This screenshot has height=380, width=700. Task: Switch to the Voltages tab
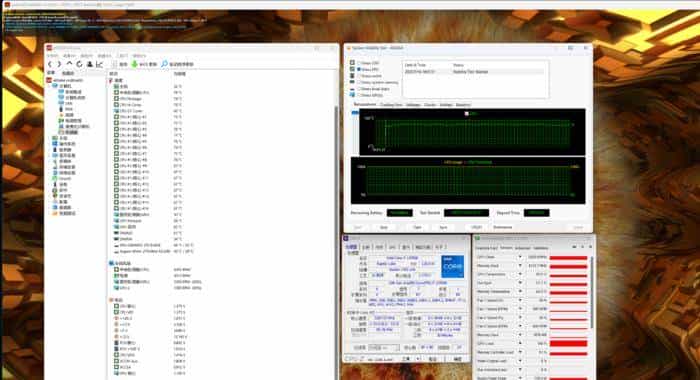(413, 105)
